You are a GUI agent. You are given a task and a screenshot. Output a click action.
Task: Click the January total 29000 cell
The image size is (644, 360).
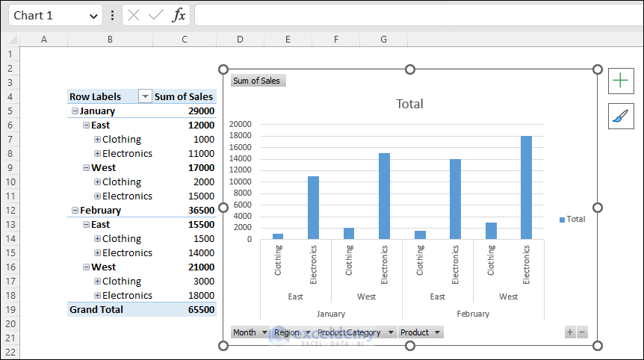point(185,111)
